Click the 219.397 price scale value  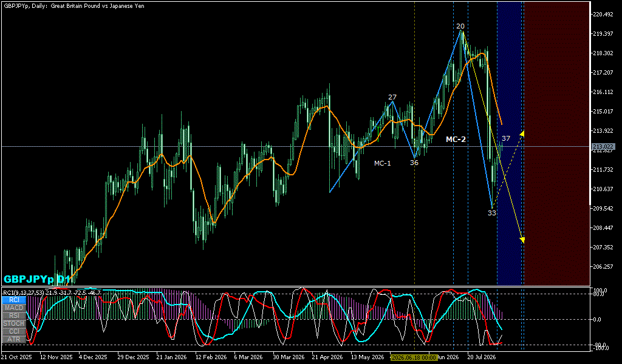603,33
